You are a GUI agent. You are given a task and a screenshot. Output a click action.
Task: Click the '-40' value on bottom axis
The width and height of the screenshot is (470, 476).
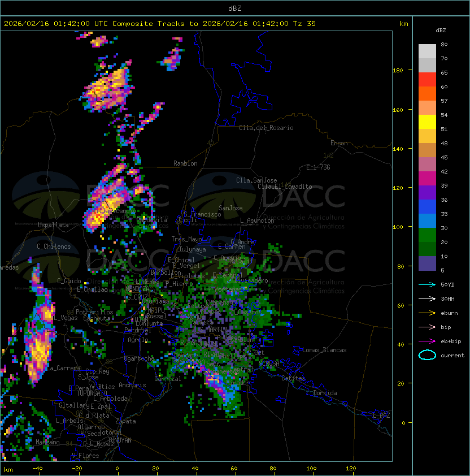pos(37,469)
